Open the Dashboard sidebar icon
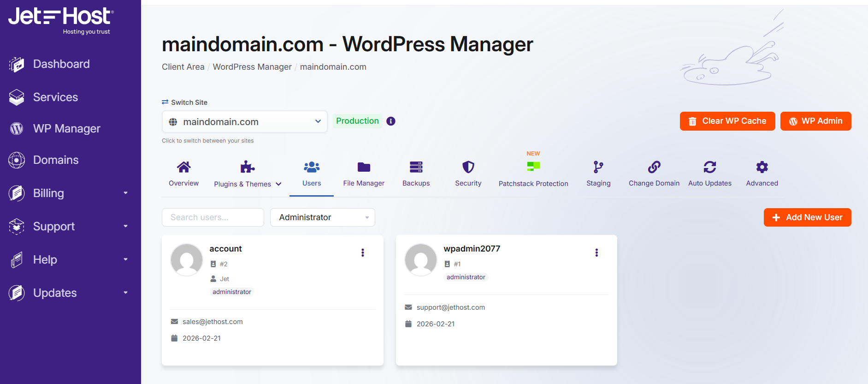 pyautogui.click(x=17, y=64)
